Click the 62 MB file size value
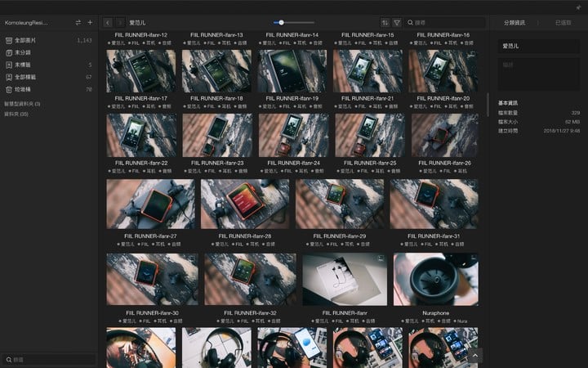This screenshot has height=368, width=588. 572,122
